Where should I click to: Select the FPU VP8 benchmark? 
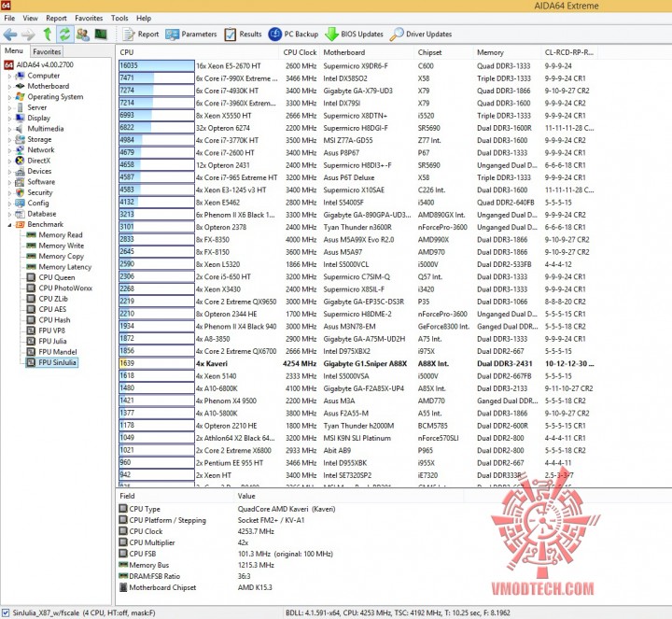pos(52,331)
